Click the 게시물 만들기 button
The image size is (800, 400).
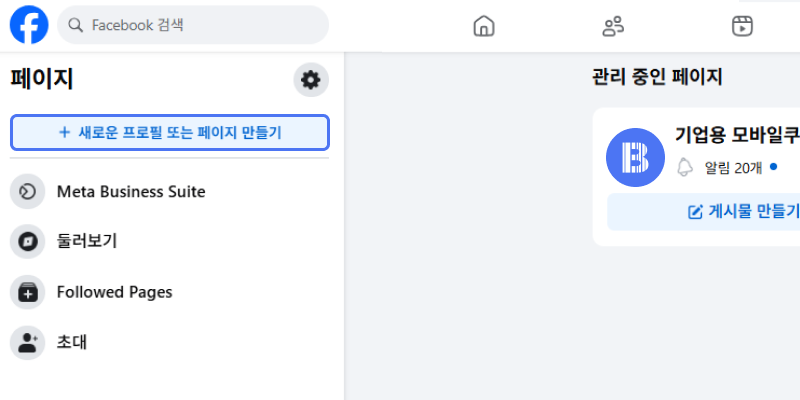click(x=742, y=211)
